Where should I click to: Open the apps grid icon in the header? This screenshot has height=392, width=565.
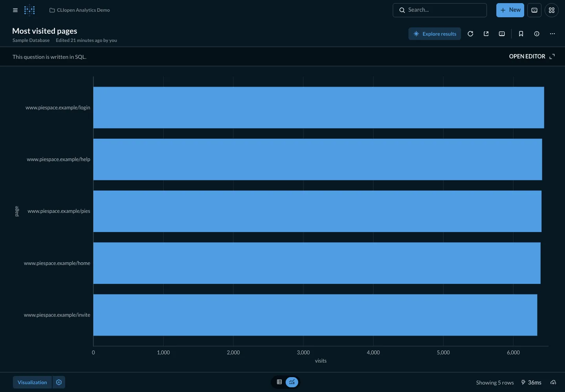pos(552,10)
